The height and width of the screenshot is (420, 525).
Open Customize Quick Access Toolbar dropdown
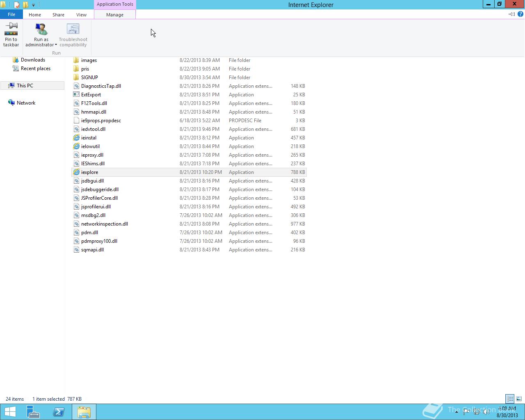[x=33, y=5]
